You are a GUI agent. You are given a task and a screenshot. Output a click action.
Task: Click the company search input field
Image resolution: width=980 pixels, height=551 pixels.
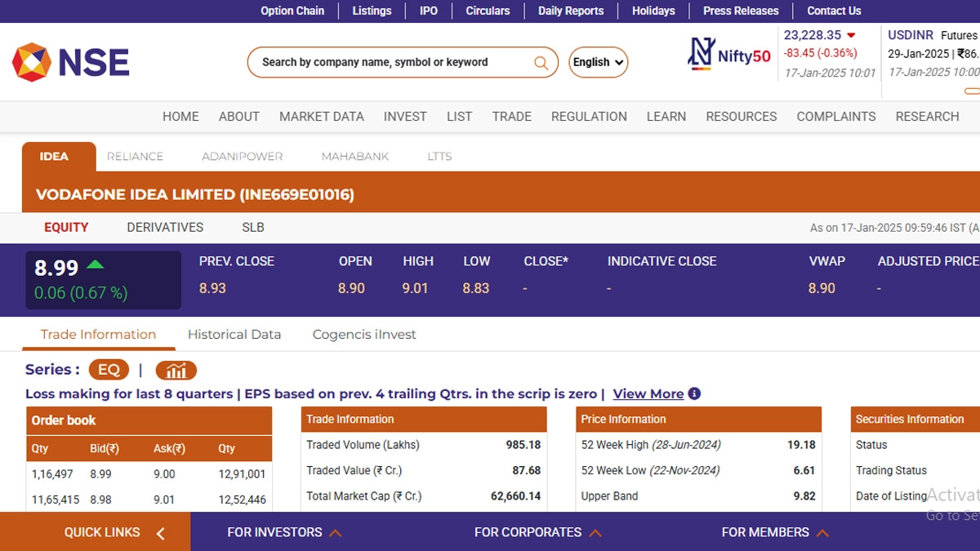click(x=392, y=63)
